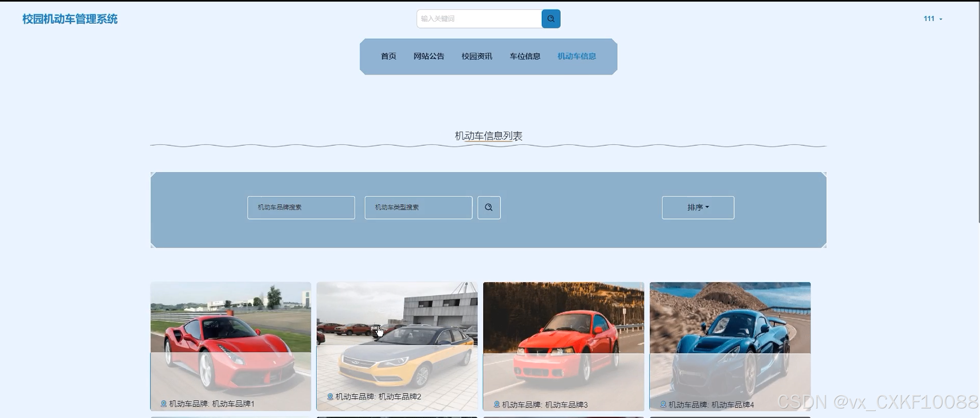Open the 排序 sort dropdown
This screenshot has height=418, width=980.
click(x=698, y=208)
